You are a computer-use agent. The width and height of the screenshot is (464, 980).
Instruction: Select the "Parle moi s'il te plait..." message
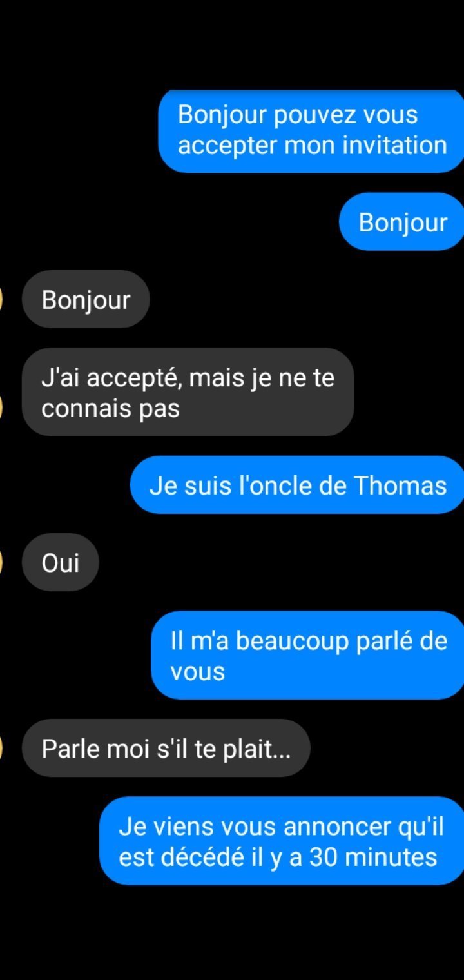tap(166, 749)
